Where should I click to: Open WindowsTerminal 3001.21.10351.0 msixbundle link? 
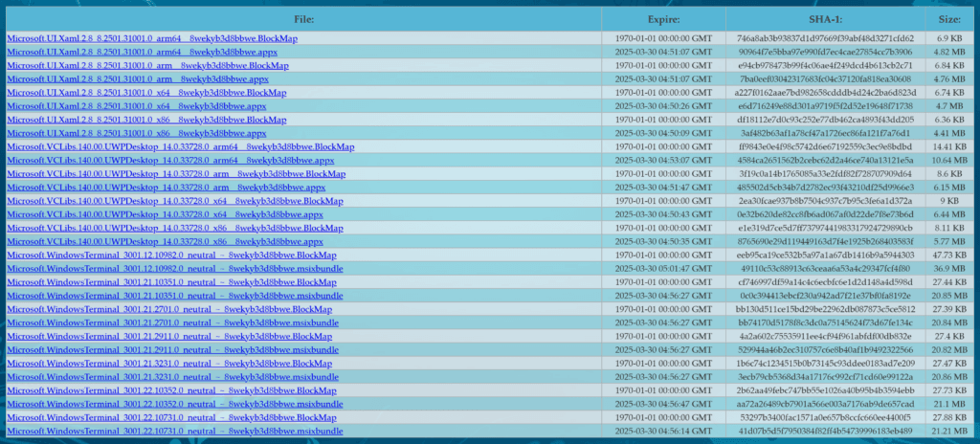(x=173, y=297)
